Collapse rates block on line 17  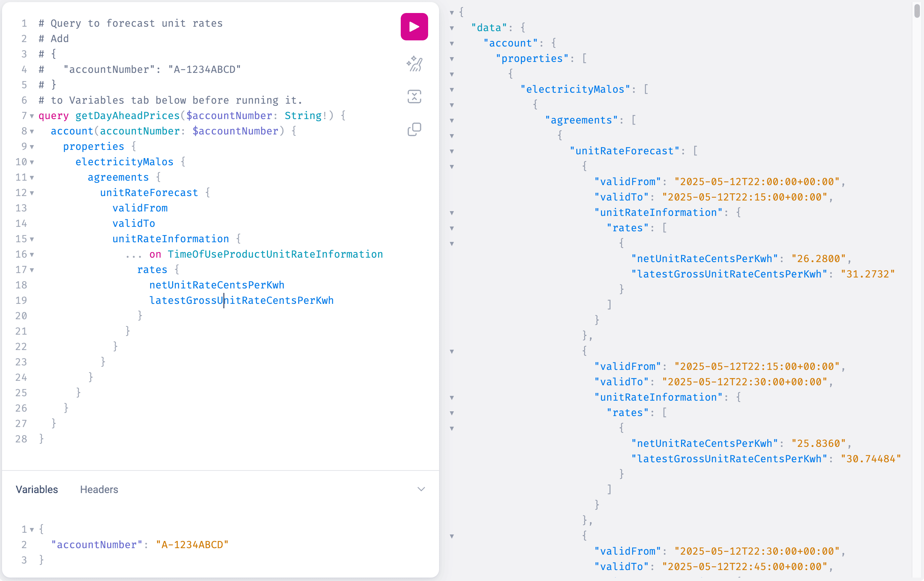[32, 270]
